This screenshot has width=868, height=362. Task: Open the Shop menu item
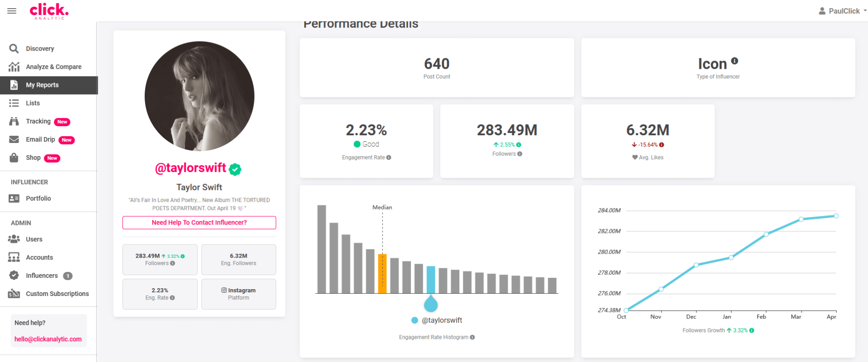[x=33, y=157]
